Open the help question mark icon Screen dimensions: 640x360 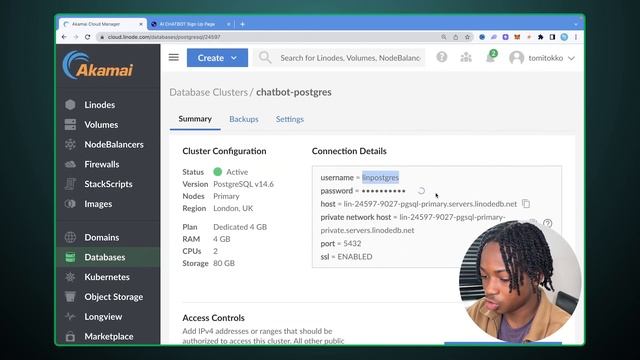coord(442,57)
